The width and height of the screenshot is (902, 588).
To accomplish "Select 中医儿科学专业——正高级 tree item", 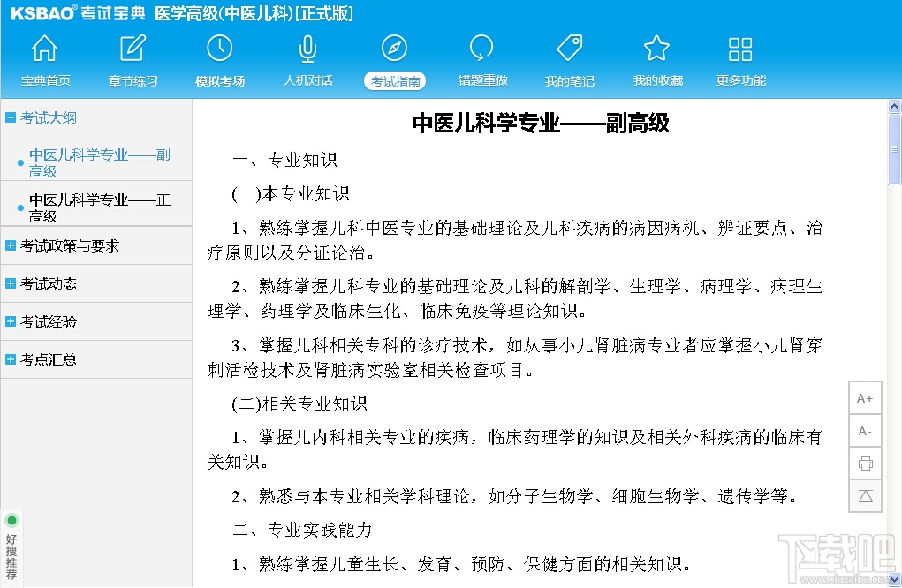I will pos(100,207).
